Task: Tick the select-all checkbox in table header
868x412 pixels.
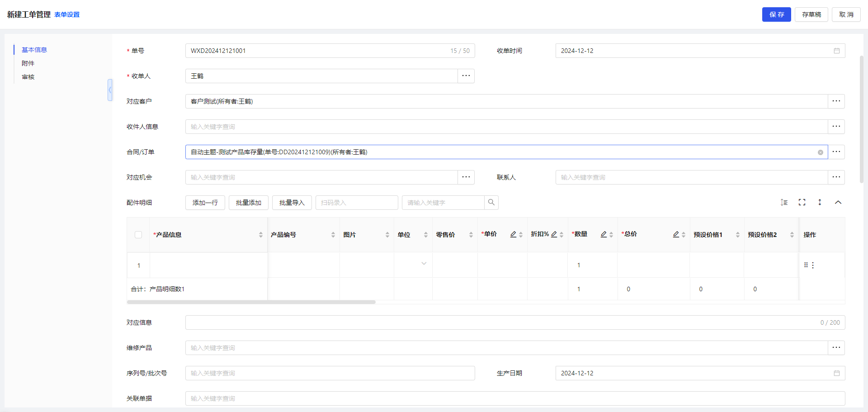Action: point(138,235)
